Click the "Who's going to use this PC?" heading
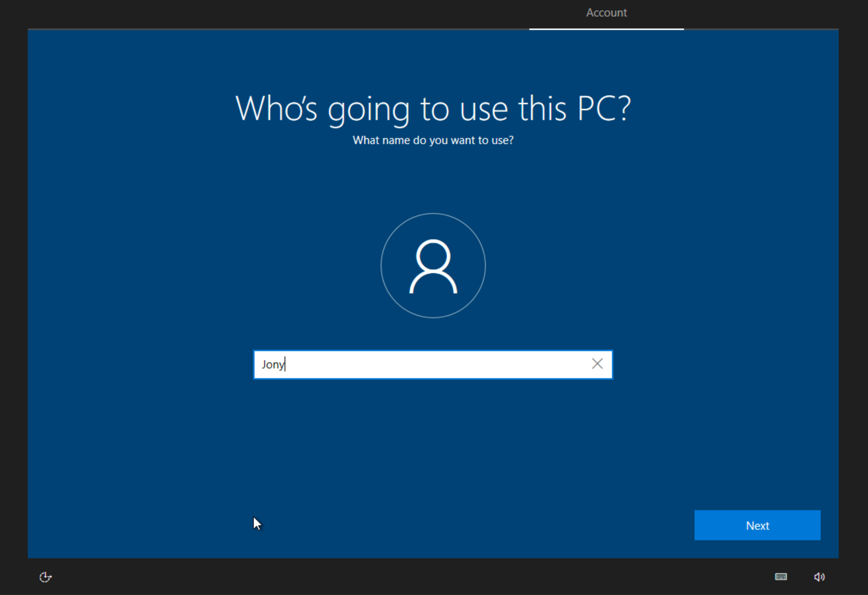Screen dimensions: 868x595 pos(433,109)
